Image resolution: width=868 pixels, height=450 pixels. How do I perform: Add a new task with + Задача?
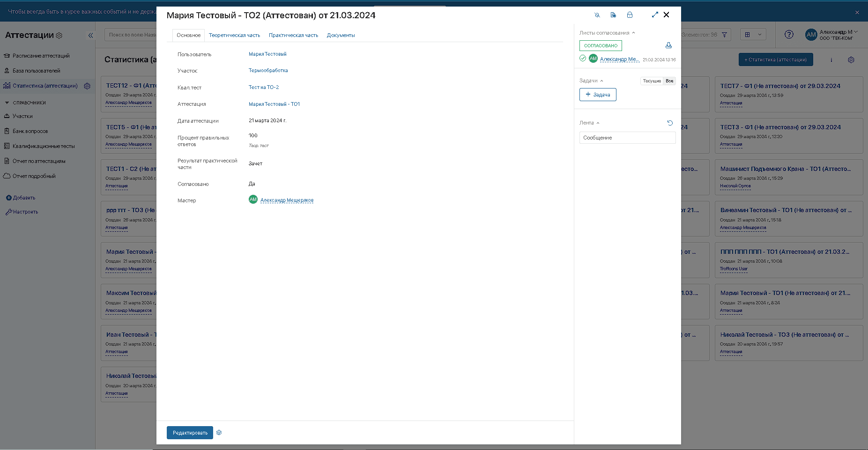(598, 95)
